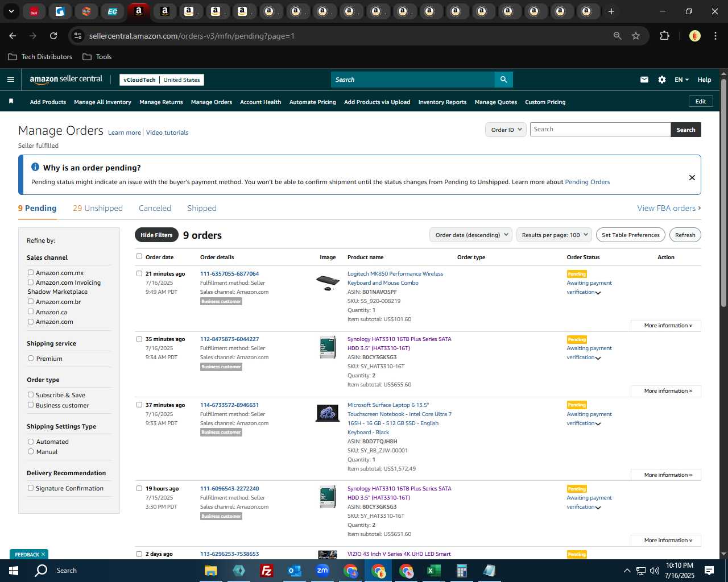Open the settings gear icon
Screen dimensions: 728x582
[x=662, y=80]
